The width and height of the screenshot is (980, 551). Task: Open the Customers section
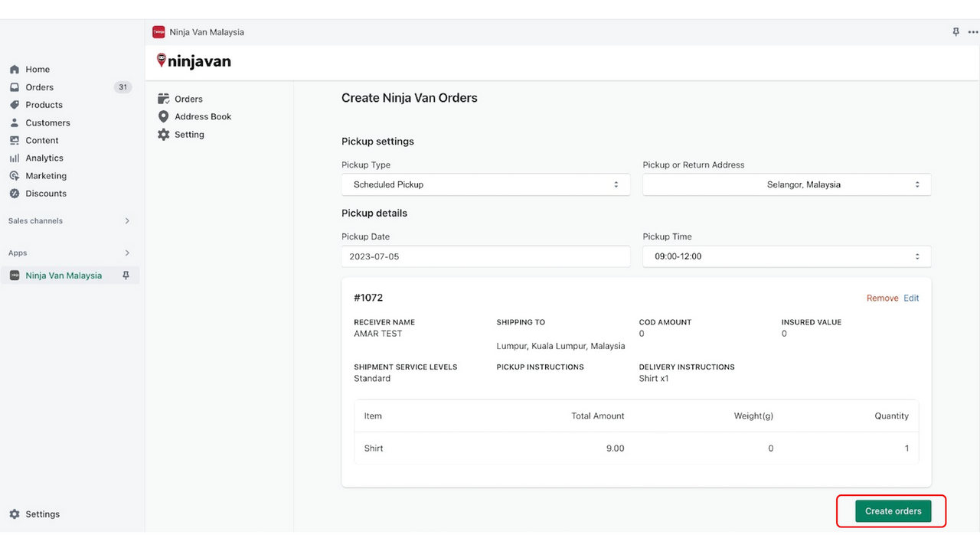click(x=47, y=122)
